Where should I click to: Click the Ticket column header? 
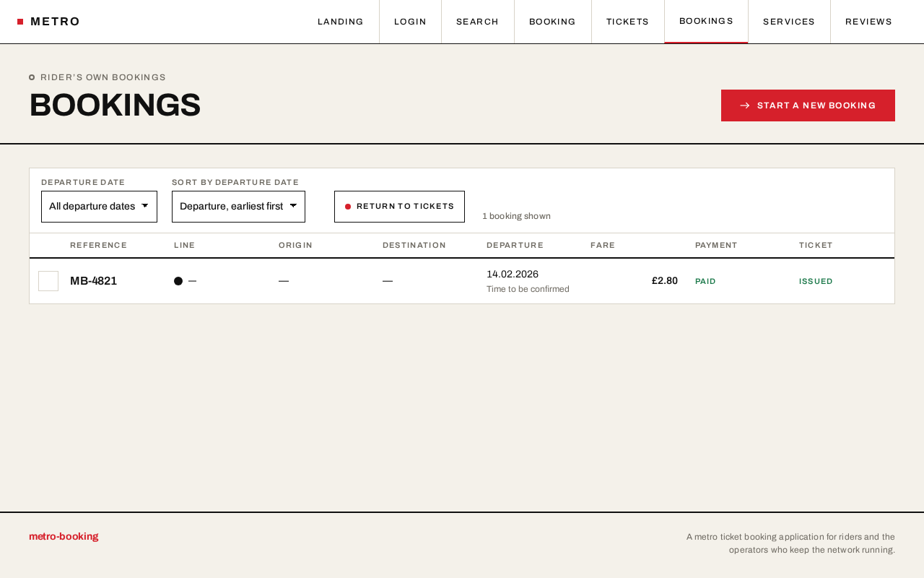pos(816,246)
